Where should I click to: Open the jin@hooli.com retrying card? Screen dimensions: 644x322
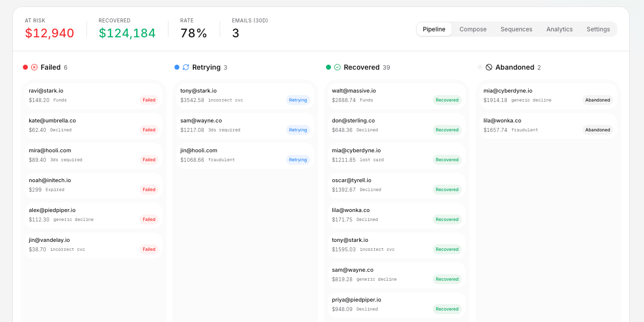pyautogui.click(x=245, y=155)
